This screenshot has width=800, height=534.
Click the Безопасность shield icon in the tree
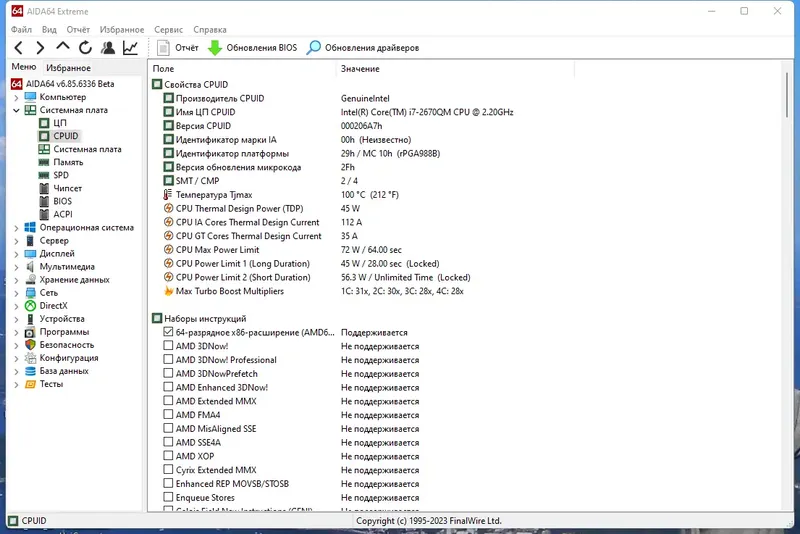click(x=31, y=345)
